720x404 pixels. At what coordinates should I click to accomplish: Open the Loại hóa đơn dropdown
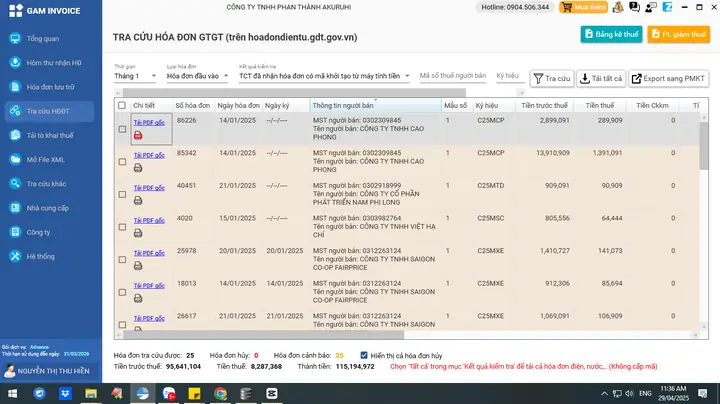click(197, 76)
